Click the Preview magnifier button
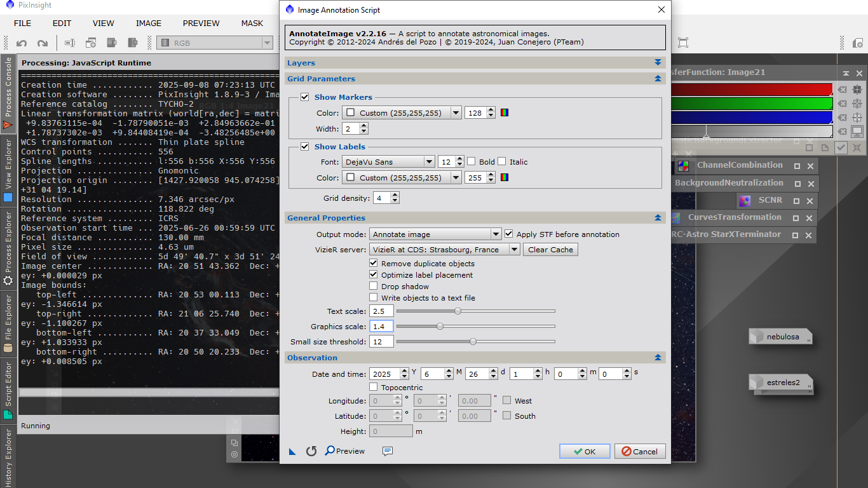868x488 pixels. tap(345, 451)
